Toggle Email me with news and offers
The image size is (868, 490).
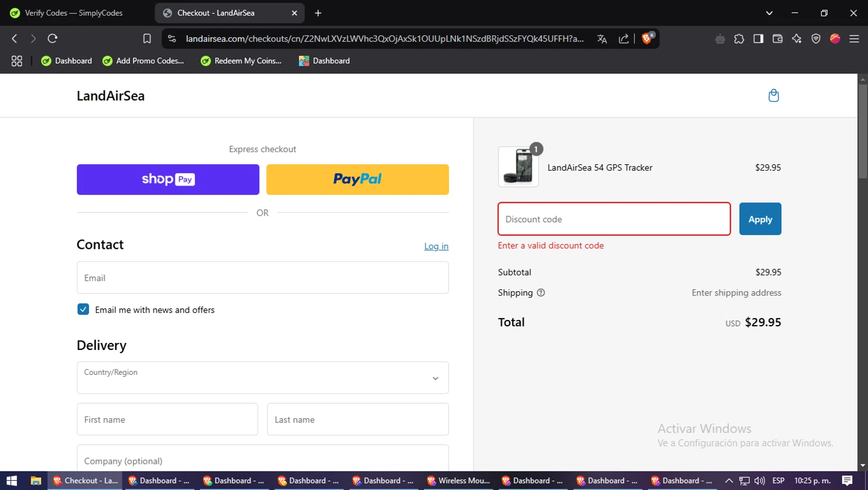[83, 310]
